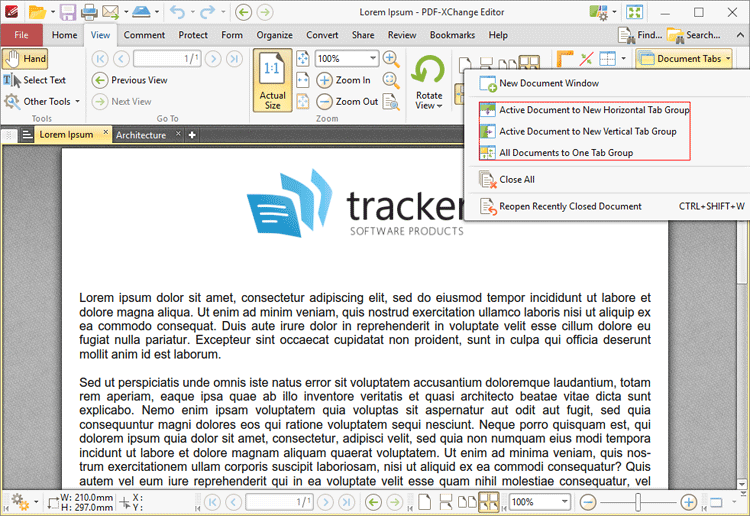Select All Documents to One Tab Group
This screenshot has width=750, height=516.
(566, 153)
